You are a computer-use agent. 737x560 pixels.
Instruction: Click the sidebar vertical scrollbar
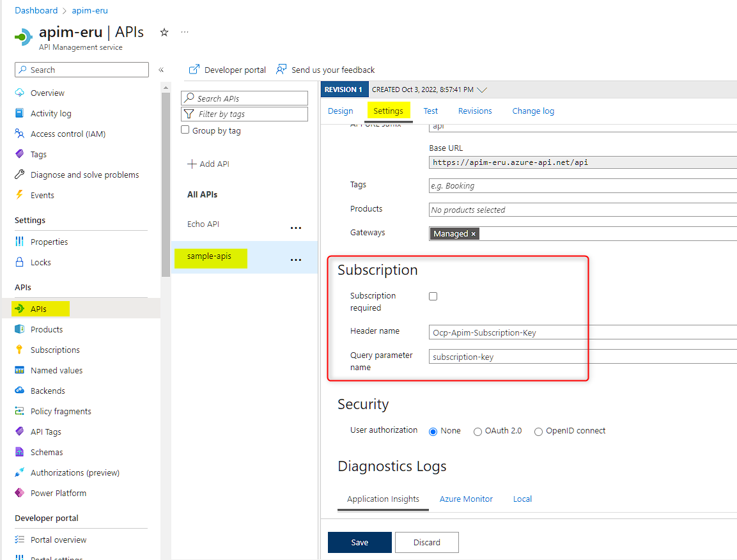click(166, 184)
